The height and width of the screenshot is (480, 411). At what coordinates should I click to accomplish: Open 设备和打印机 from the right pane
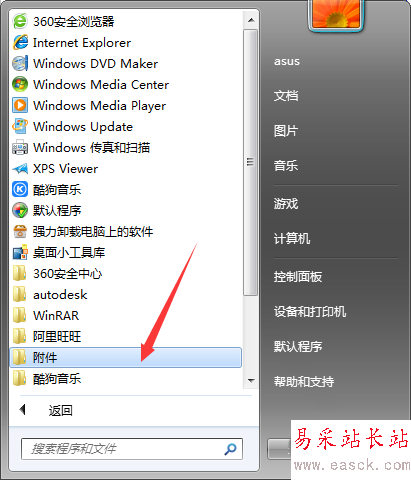[310, 312]
